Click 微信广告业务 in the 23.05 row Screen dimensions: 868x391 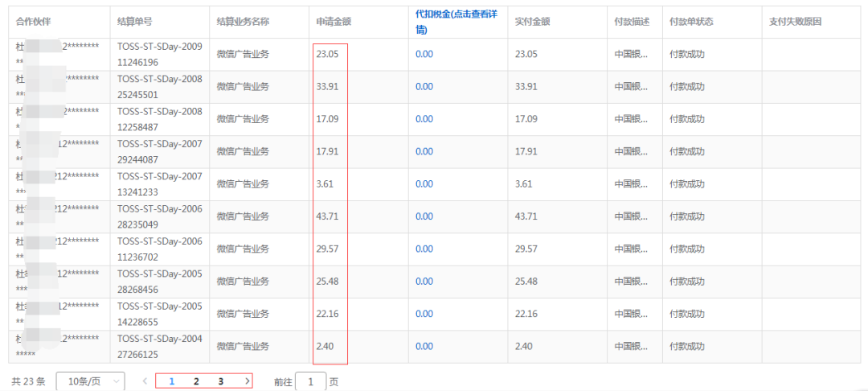243,54
